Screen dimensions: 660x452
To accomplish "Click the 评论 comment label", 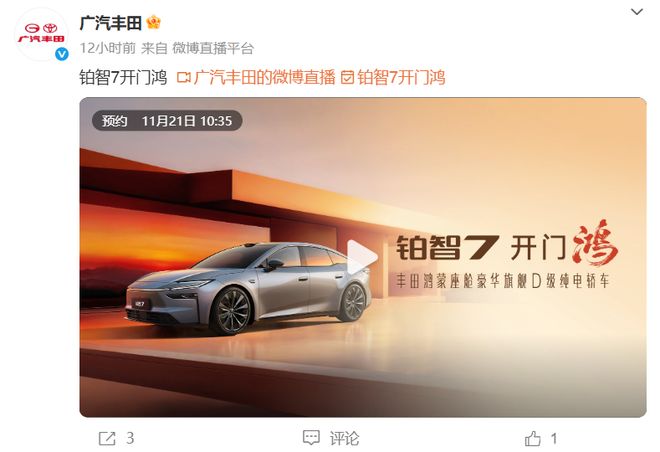I will pos(344,439).
